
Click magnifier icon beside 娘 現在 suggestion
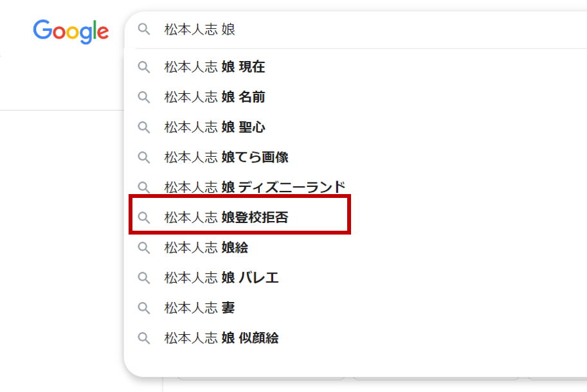tap(144, 67)
